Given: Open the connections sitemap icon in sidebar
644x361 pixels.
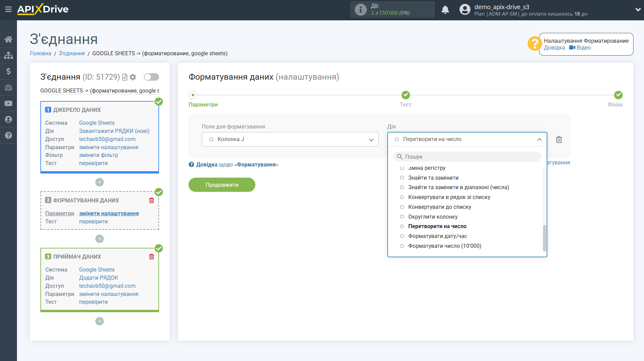Looking at the screenshot, I should click(x=8, y=55).
